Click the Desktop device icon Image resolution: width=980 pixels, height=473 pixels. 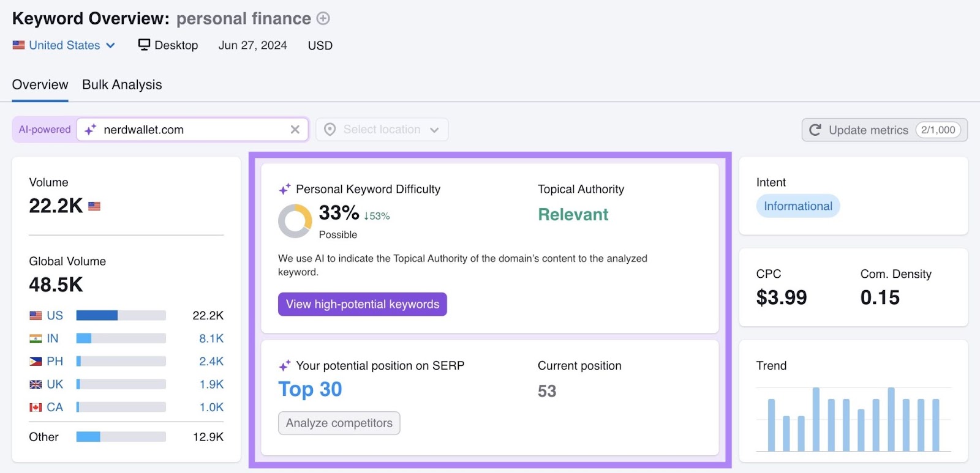click(x=144, y=45)
